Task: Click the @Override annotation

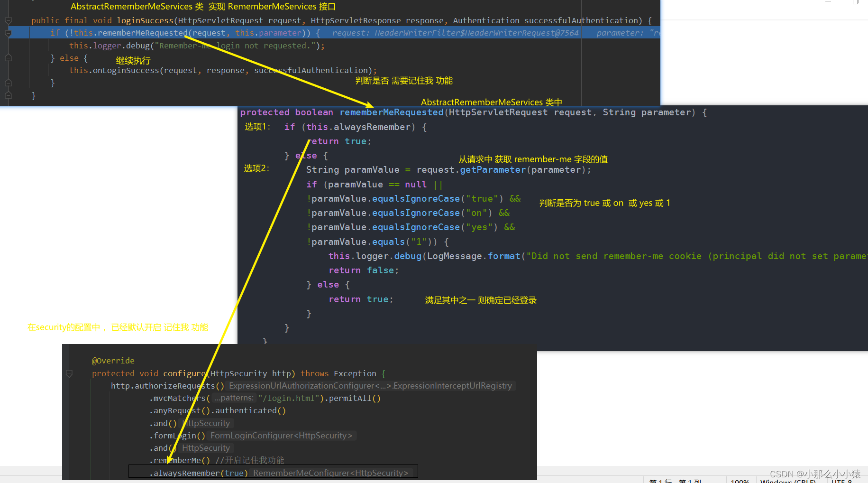Action: pyautogui.click(x=113, y=361)
